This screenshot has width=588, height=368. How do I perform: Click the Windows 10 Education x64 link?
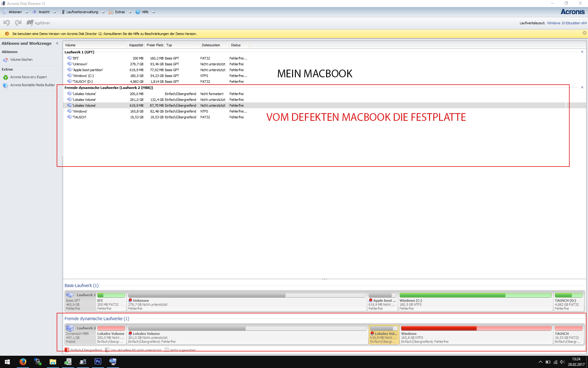point(567,23)
